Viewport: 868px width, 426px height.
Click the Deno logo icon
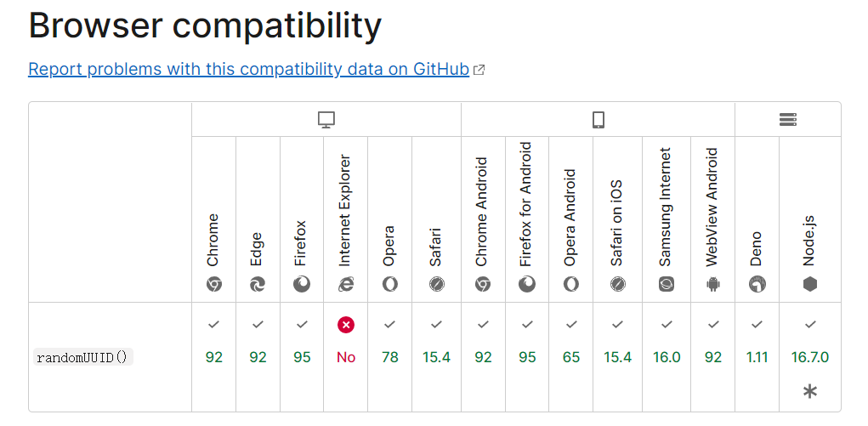click(x=757, y=285)
